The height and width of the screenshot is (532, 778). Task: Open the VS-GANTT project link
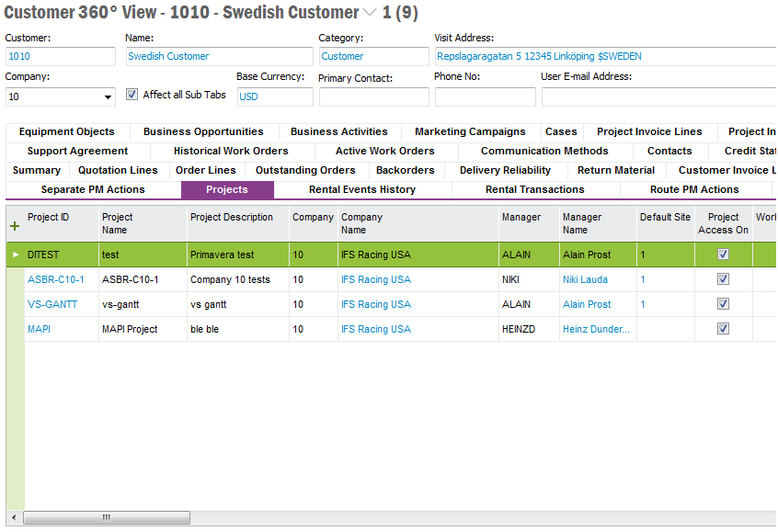(x=52, y=304)
